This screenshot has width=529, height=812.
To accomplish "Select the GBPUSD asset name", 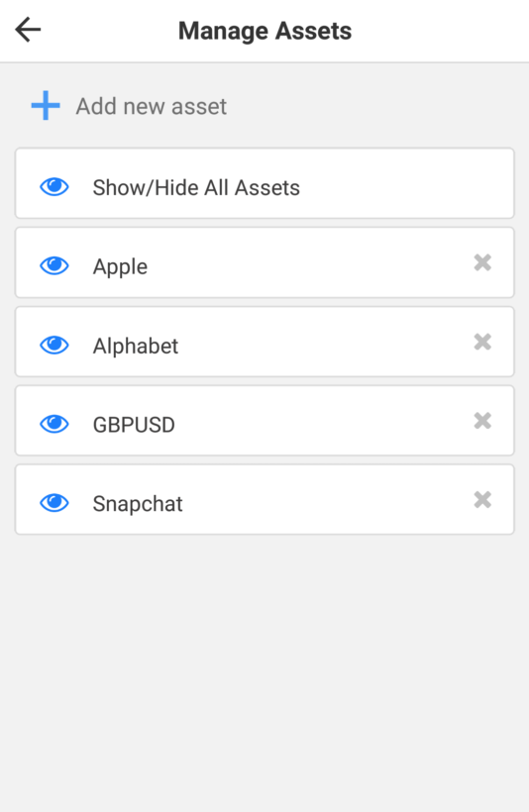I will (x=134, y=425).
